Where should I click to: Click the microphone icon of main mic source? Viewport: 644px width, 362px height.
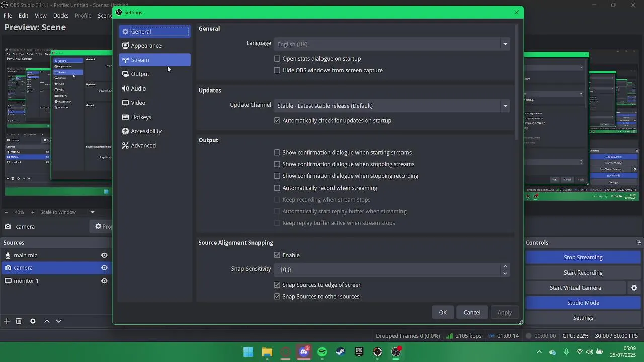pyautogui.click(x=8, y=255)
